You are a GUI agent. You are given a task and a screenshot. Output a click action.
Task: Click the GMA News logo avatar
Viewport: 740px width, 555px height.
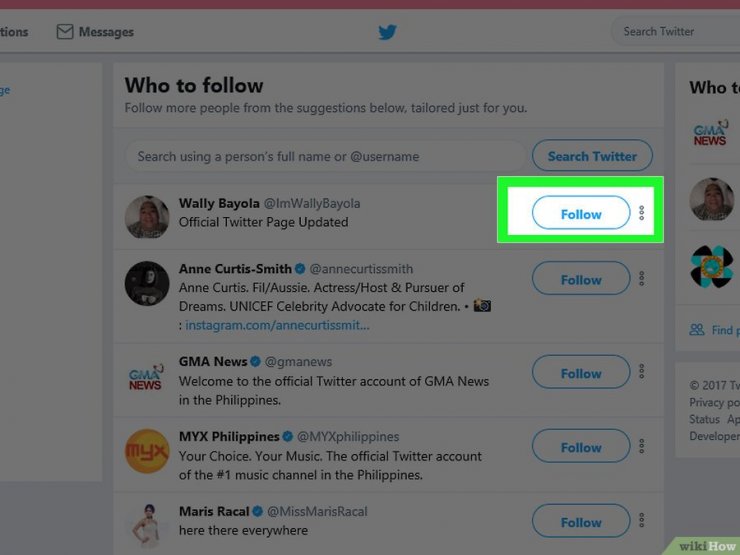click(x=146, y=377)
